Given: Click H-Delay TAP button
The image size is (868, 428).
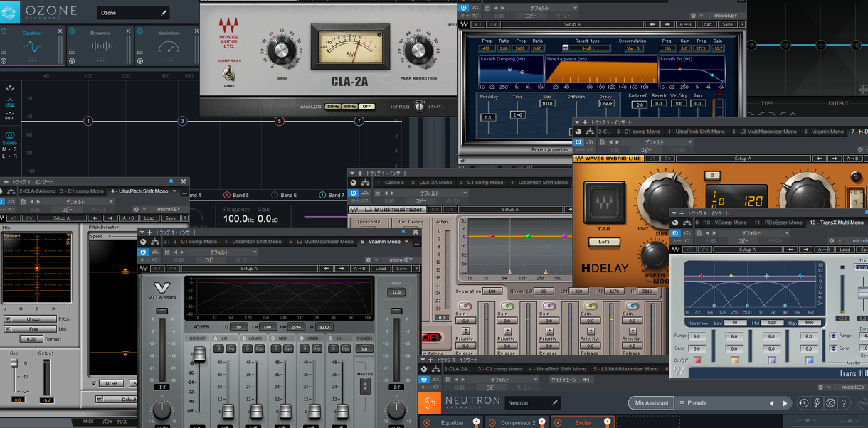Looking at the screenshot, I should [x=603, y=203].
